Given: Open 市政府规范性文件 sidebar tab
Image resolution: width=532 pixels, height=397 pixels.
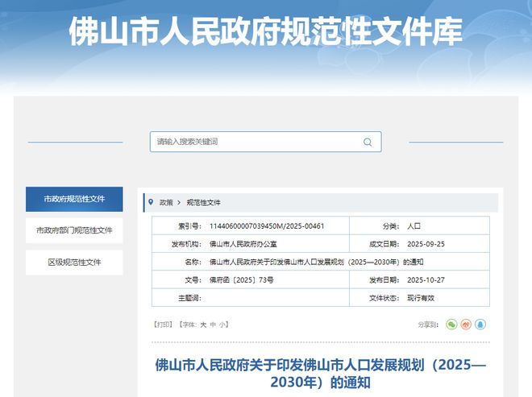Looking at the screenshot, I should coord(74,199).
